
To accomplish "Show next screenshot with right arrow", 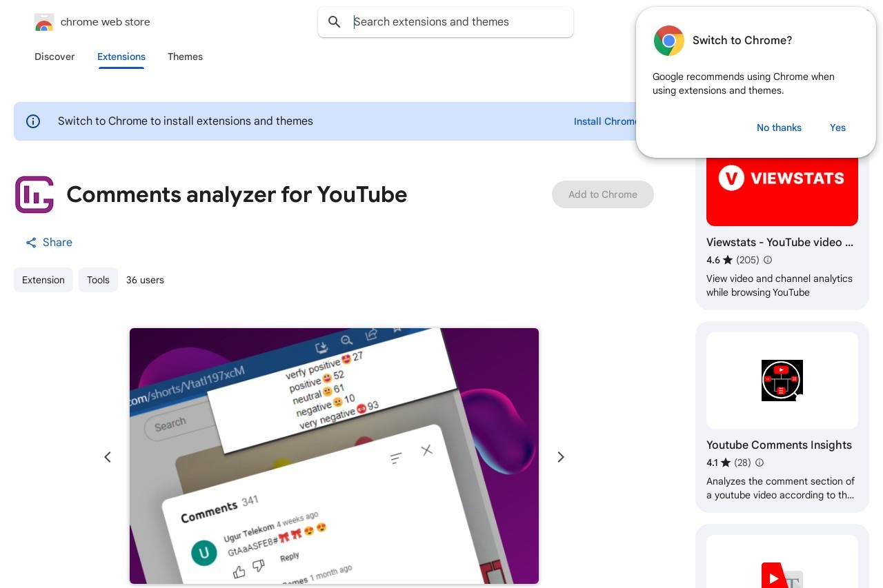I will pyautogui.click(x=561, y=457).
